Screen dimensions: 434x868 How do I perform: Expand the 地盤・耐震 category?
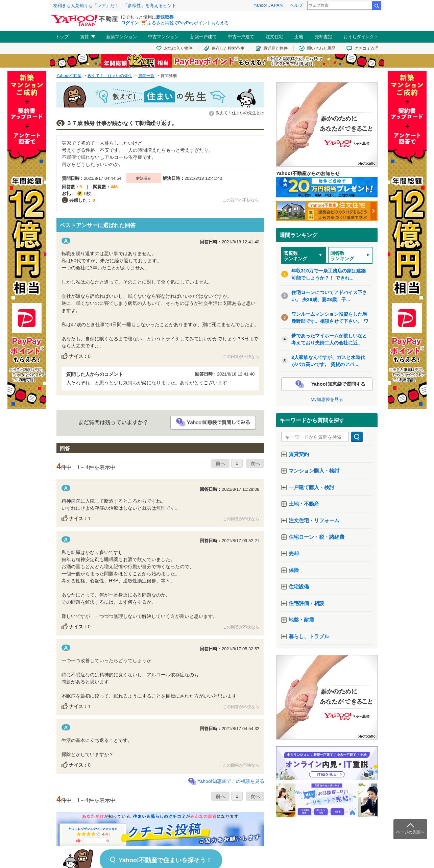pyautogui.click(x=284, y=620)
